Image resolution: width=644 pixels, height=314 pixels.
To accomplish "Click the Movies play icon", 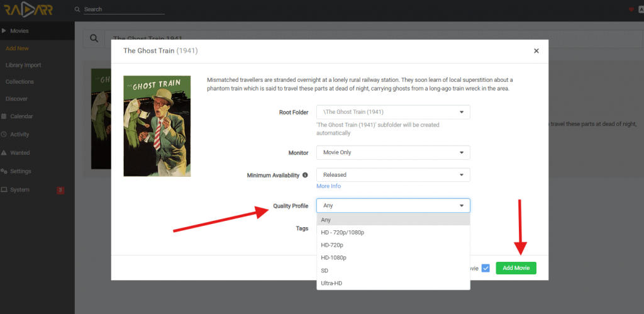I will coord(4,31).
